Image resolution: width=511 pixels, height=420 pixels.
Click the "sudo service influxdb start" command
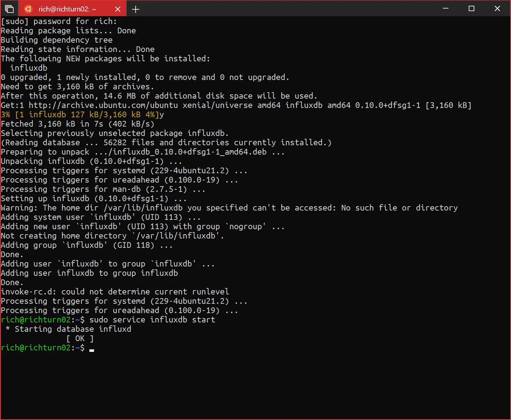[x=152, y=320]
